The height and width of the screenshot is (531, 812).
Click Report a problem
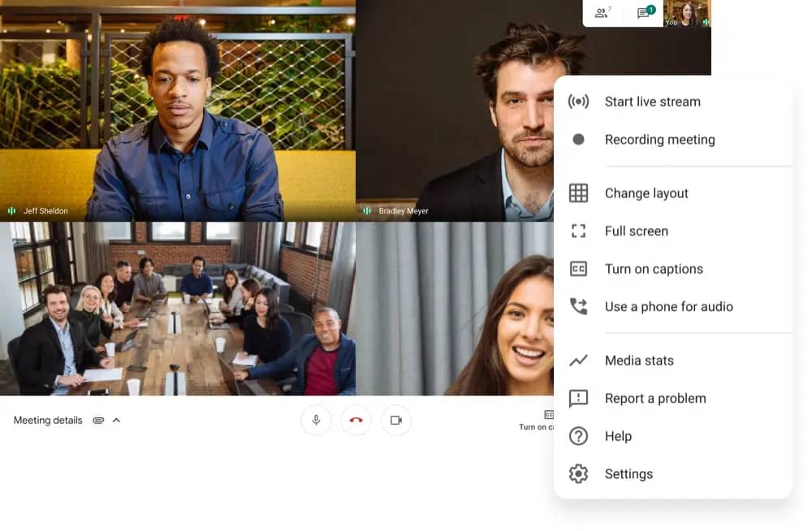654,398
